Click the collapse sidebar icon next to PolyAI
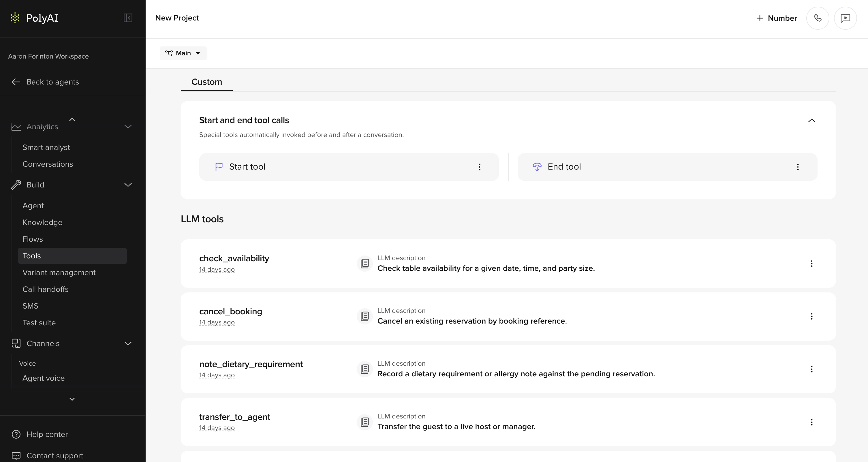Viewport: 868px width, 462px height. [128, 18]
